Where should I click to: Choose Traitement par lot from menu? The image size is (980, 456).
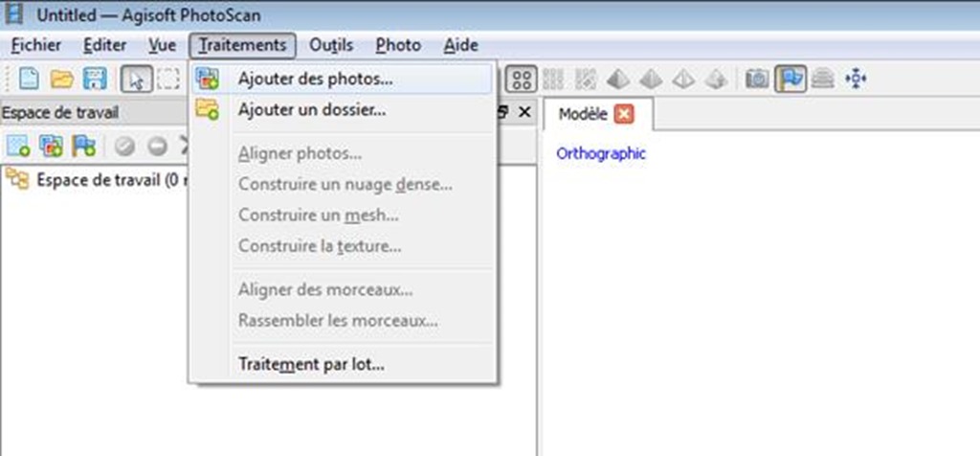point(342,364)
